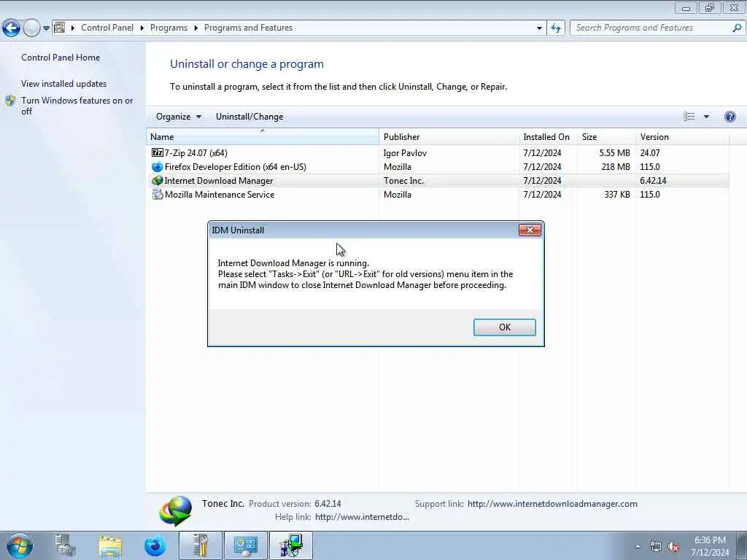Click the Igor Pavlov publisher cell
This screenshot has width=747, height=560.
(405, 153)
